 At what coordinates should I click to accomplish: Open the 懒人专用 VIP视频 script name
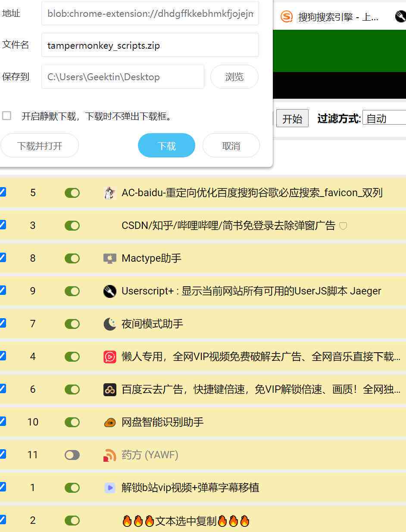point(261,357)
